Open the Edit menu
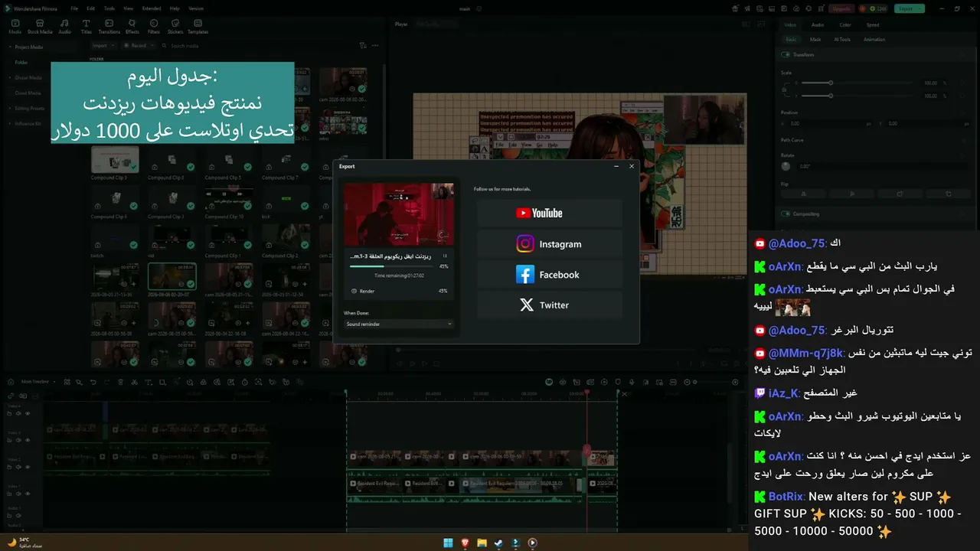The image size is (980, 551). point(91,8)
